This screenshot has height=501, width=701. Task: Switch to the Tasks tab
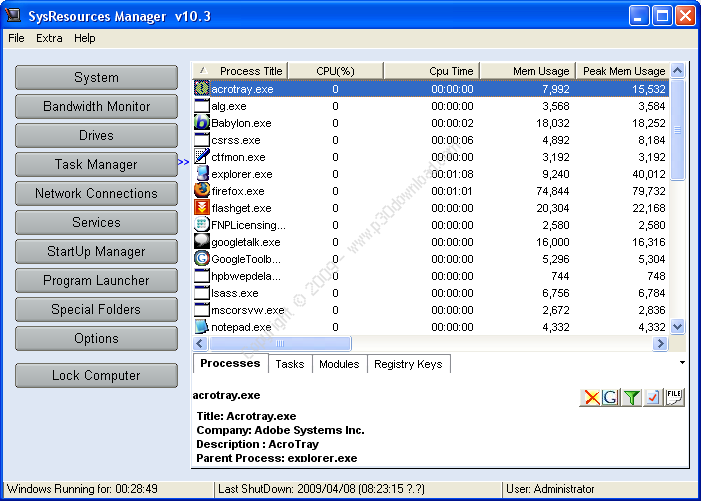290,364
